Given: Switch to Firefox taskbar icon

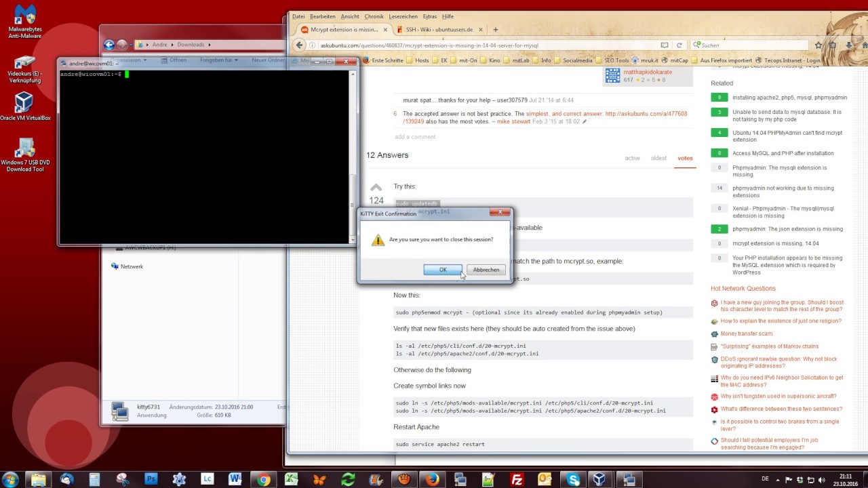Looking at the screenshot, I should click(432, 479).
